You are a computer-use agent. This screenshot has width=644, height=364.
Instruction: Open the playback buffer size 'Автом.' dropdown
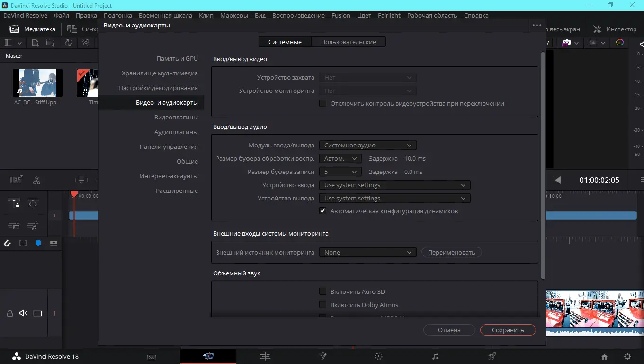tap(340, 158)
